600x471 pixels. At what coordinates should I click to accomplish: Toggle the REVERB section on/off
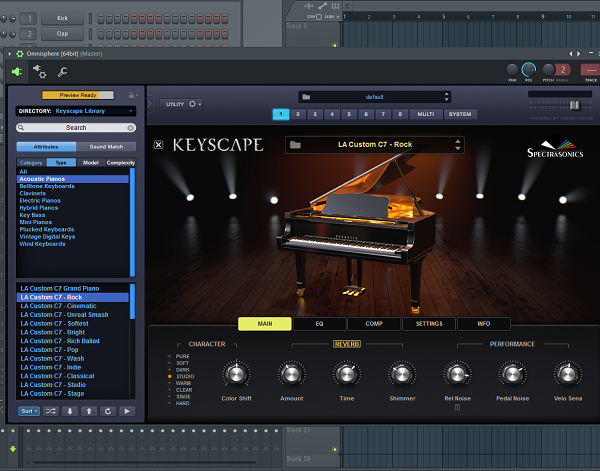click(347, 344)
